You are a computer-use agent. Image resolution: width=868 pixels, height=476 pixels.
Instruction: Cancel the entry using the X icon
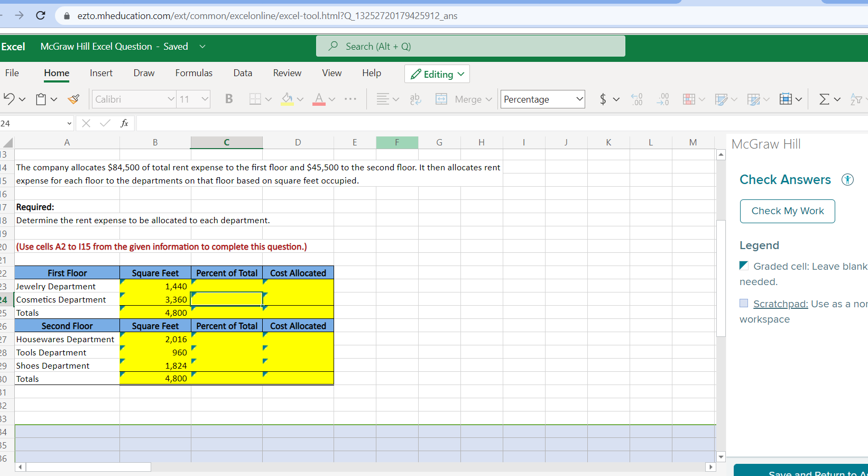(86, 123)
